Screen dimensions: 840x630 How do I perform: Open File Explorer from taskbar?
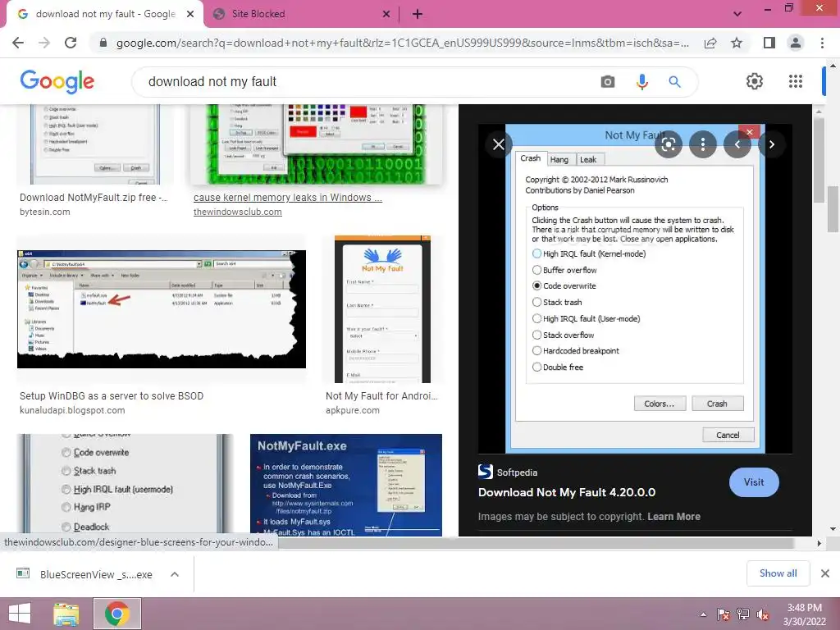point(66,614)
